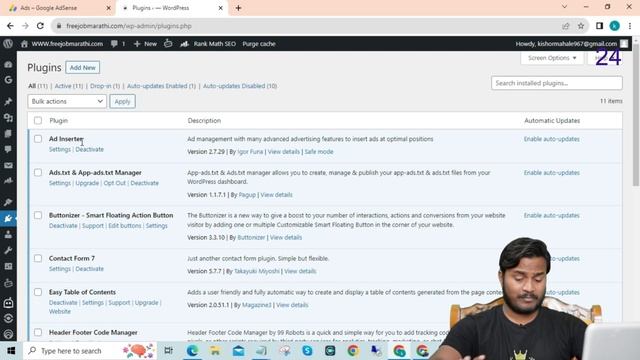Tick the Header Footer Code Manager checkbox
Viewport: 640px width, 360px height.
point(38,332)
